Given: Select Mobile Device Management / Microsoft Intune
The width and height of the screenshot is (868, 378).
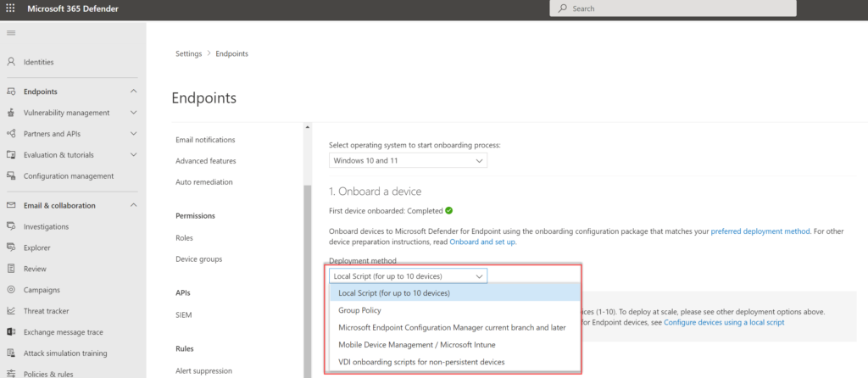Looking at the screenshot, I should pos(455,345).
